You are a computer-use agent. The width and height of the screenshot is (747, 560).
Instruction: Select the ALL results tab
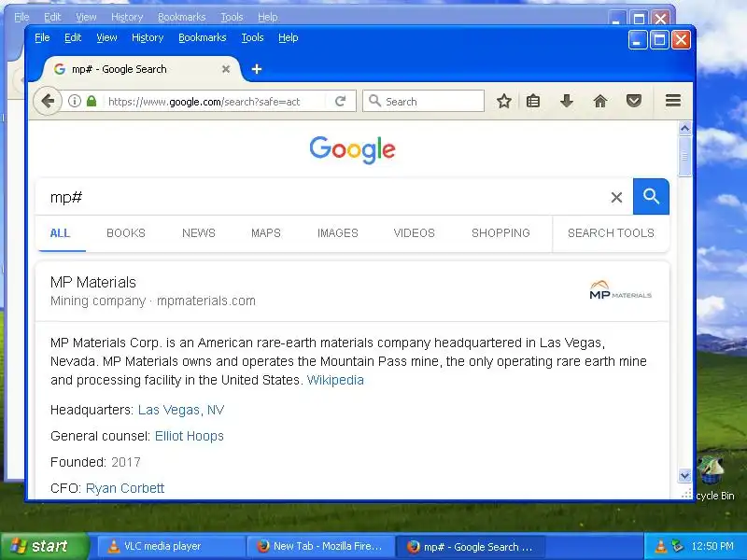pyautogui.click(x=60, y=233)
